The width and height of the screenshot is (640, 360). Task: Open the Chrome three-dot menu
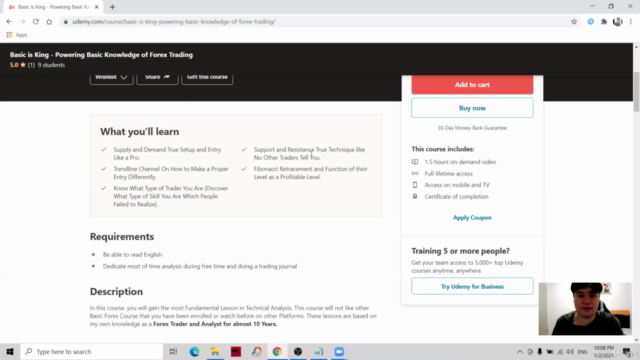click(x=631, y=22)
